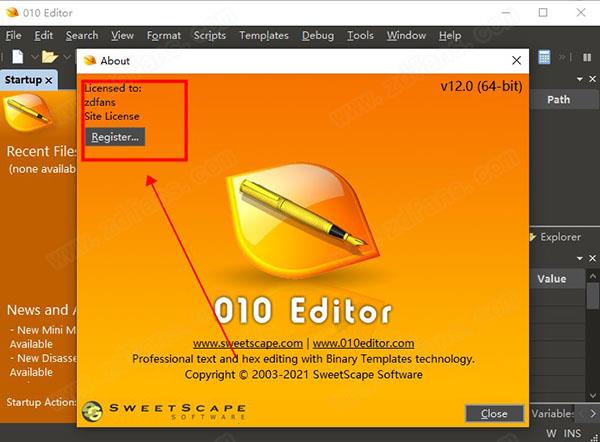Open the File menu
Screen dimensions: 600x442
[13, 36]
